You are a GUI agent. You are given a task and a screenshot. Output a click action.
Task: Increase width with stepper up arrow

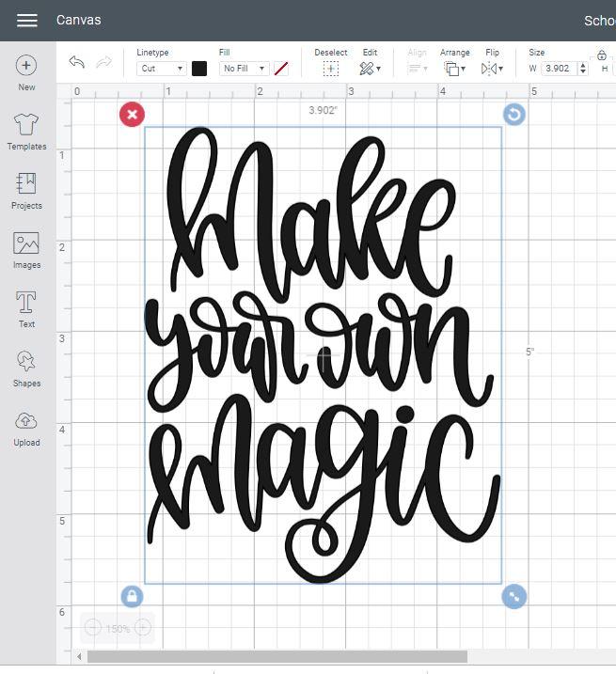(583, 65)
